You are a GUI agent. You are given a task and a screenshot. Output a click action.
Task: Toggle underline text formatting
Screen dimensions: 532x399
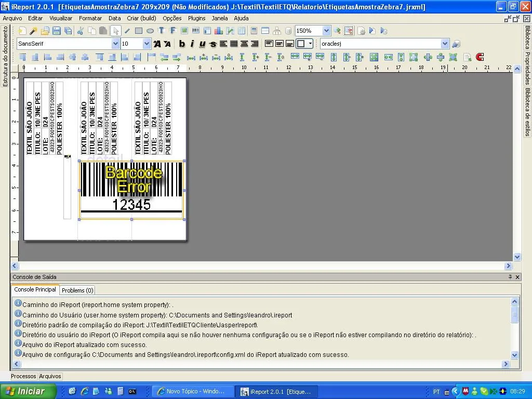202,44
